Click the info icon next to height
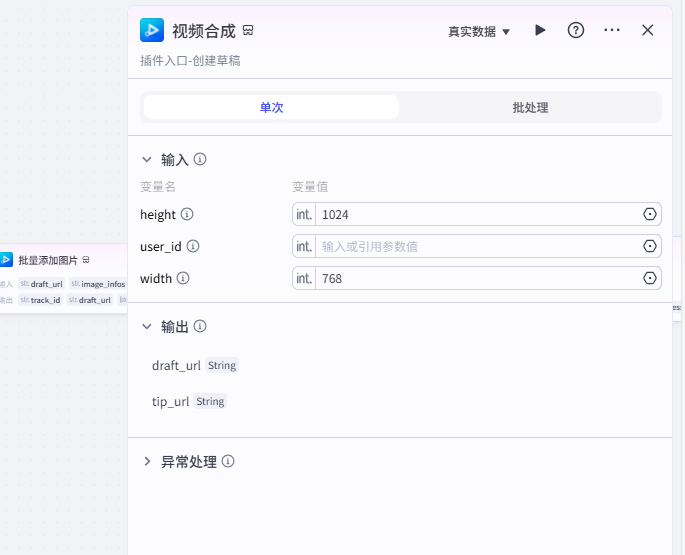 pos(187,214)
